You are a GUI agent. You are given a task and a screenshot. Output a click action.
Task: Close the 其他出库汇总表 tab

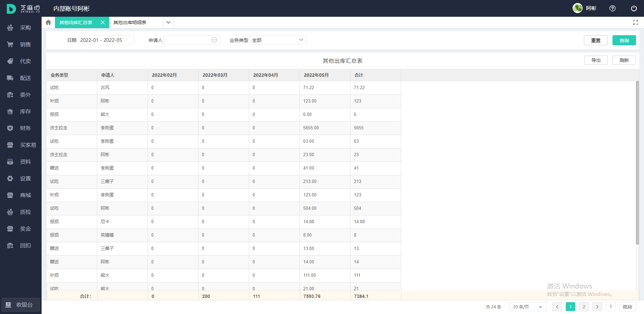point(103,22)
